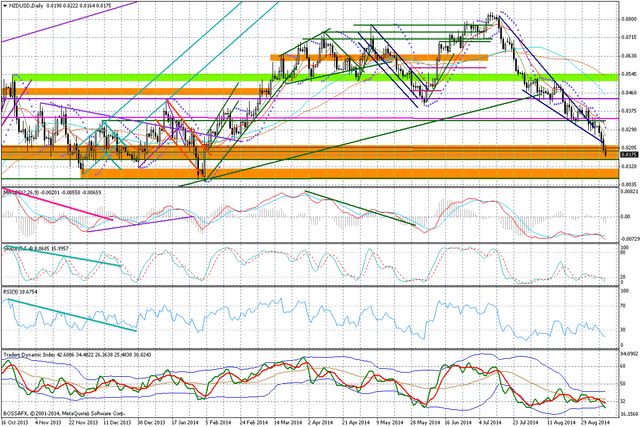Select the 0.8545 price axis label
The height and width of the screenshot is (427, 640).
pos(629,74)
